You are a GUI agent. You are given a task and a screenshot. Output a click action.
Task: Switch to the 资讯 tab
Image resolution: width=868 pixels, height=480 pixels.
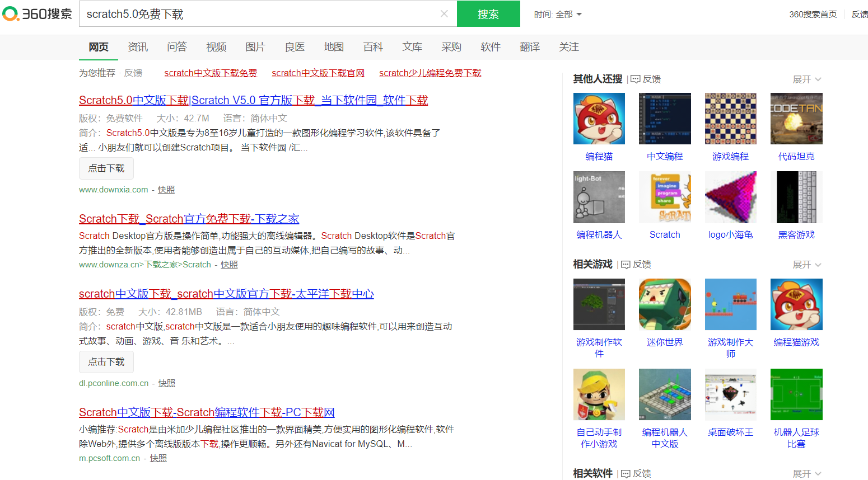click(138, 47)
